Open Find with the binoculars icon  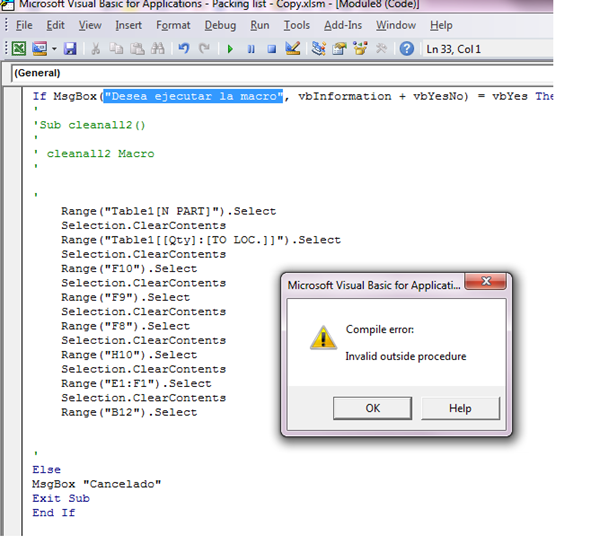click(x=158, y=49)
